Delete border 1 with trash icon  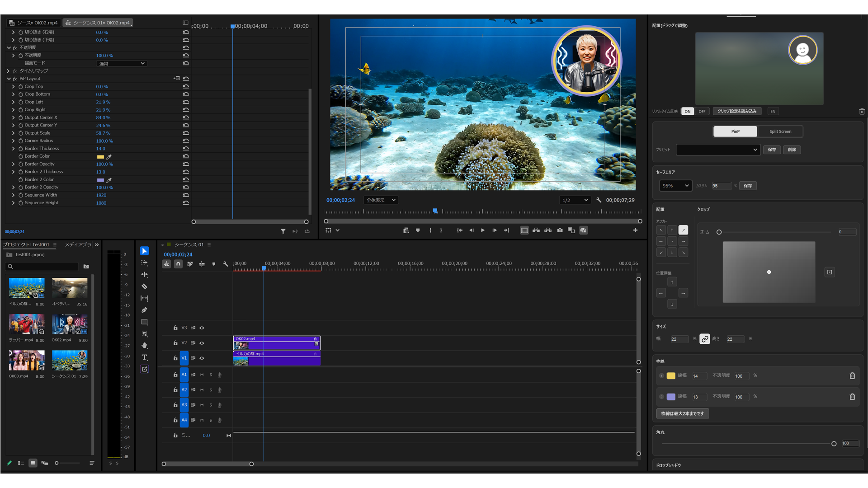click(852, 375)
